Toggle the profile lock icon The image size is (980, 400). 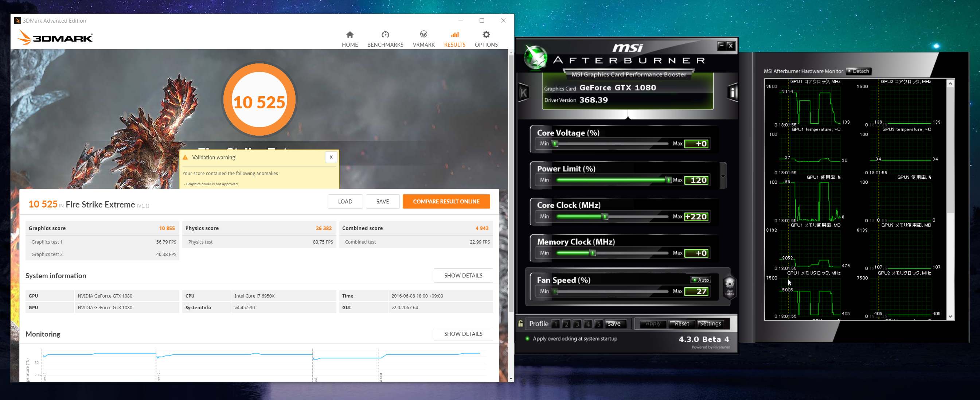click(x=520, y=323)
